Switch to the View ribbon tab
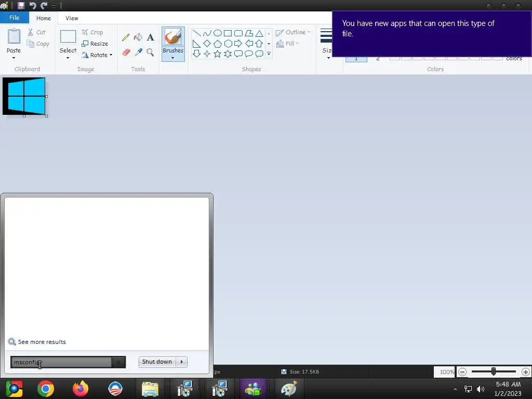 pyautogui.click(x=72, y=18)
